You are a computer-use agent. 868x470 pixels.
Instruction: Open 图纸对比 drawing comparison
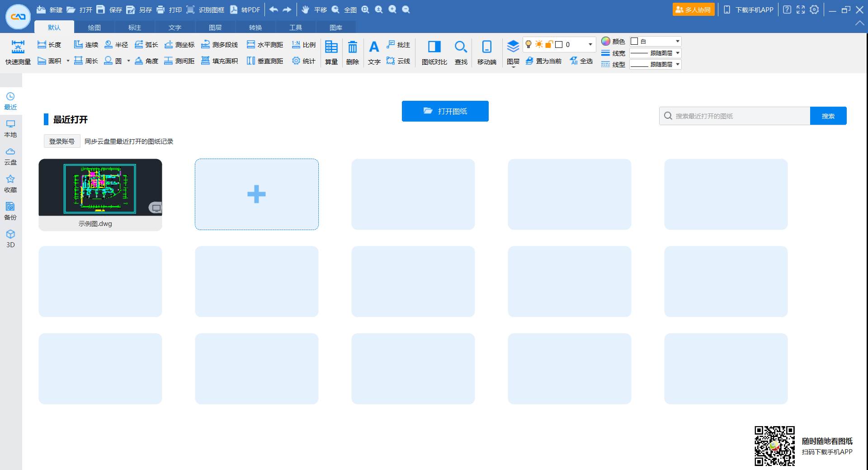[434, 53]
